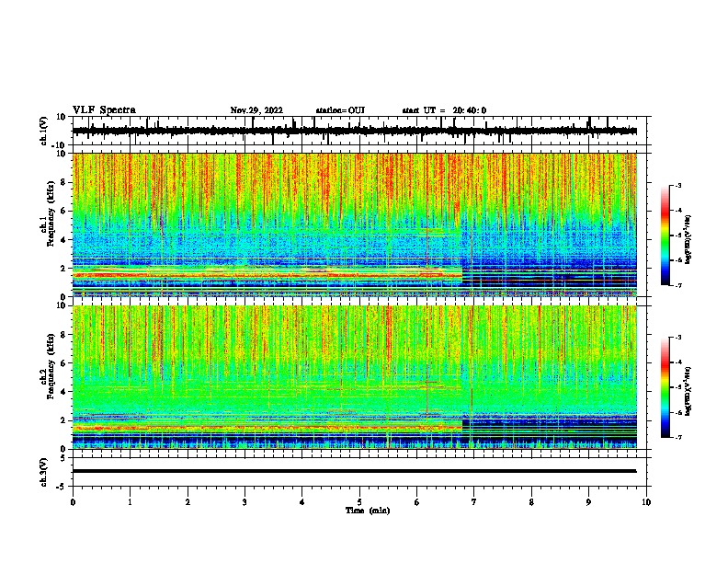Click the ch.2 'Frequency (kHz)' axis label
The width and height of the screenshot is (728, 563).
coord(51,366)
